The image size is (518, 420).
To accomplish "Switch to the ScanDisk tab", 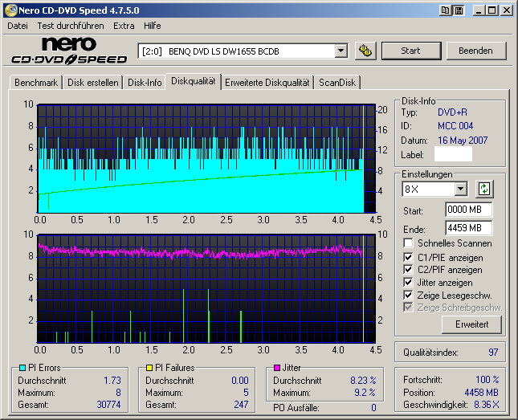I will 337,82.
